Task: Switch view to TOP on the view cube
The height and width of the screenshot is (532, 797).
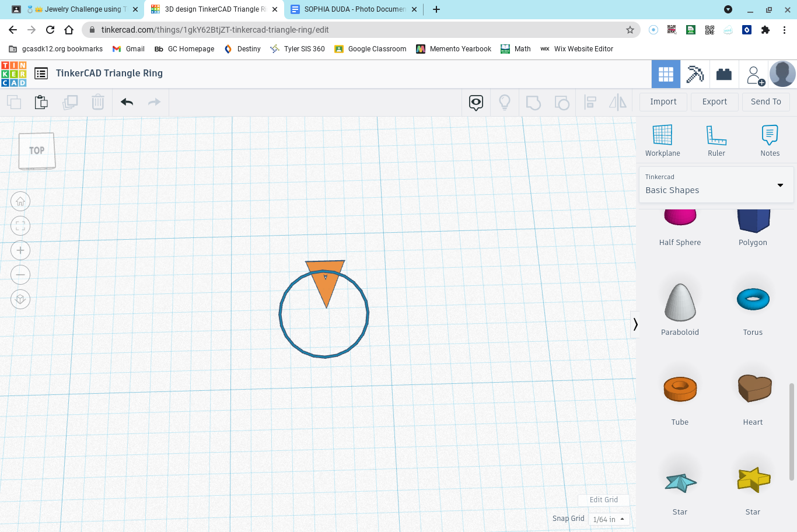Action: coord(36,150)
